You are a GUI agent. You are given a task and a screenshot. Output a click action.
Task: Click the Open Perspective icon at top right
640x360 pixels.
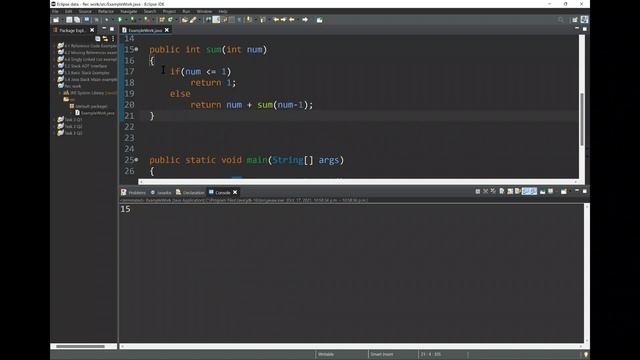(575, 20)
